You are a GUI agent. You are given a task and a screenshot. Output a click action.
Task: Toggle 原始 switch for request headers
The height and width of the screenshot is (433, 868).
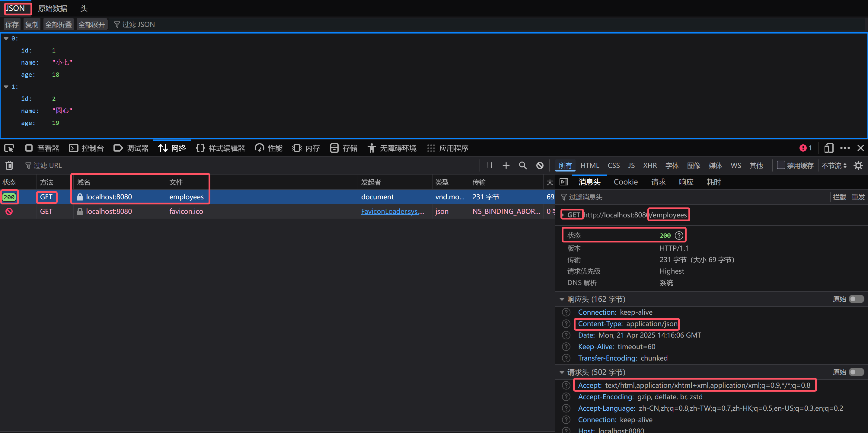point(856,372)
